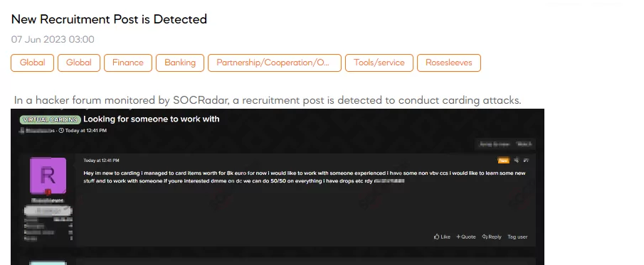Click the bookmark icon at post top-right

tap(526, 160)
